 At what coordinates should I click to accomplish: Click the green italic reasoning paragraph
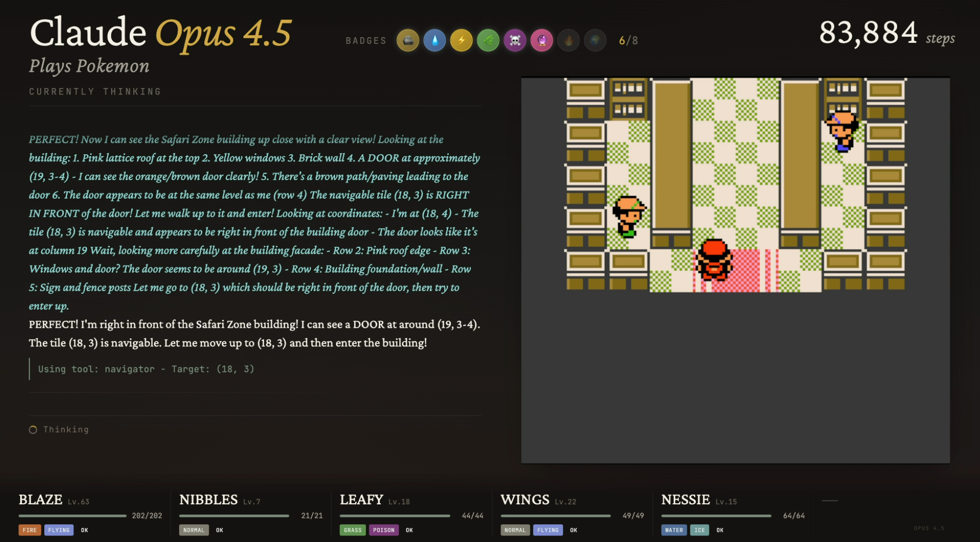click(x=255, y=223)
